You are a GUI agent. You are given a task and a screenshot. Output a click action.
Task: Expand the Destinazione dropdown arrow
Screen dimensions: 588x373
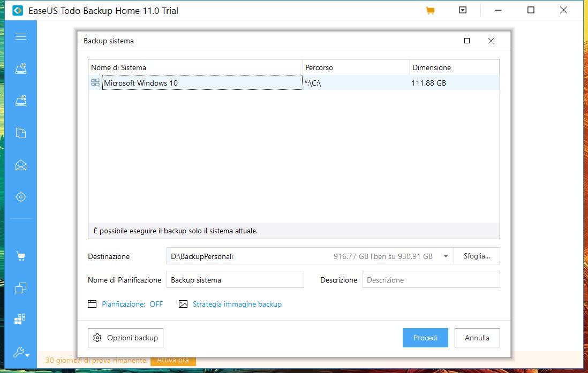coord(446,256)
